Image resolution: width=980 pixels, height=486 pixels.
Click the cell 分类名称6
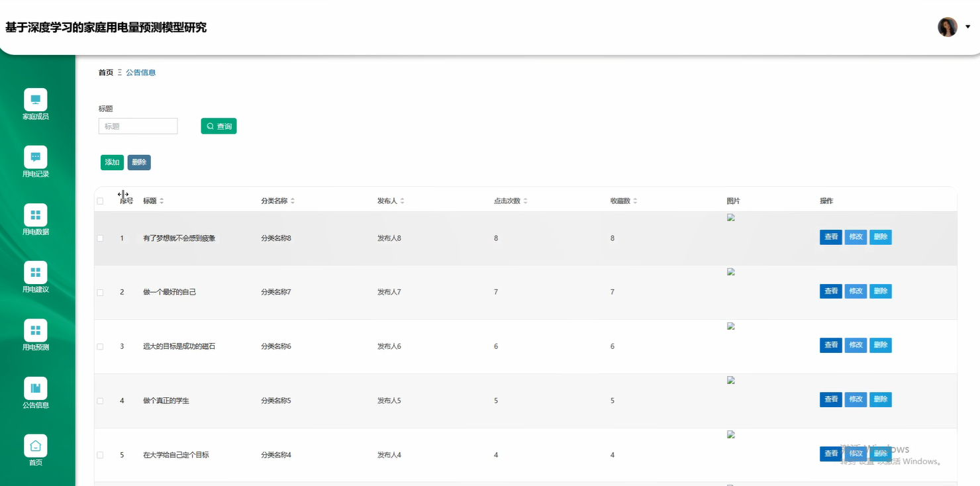[276, 346]
